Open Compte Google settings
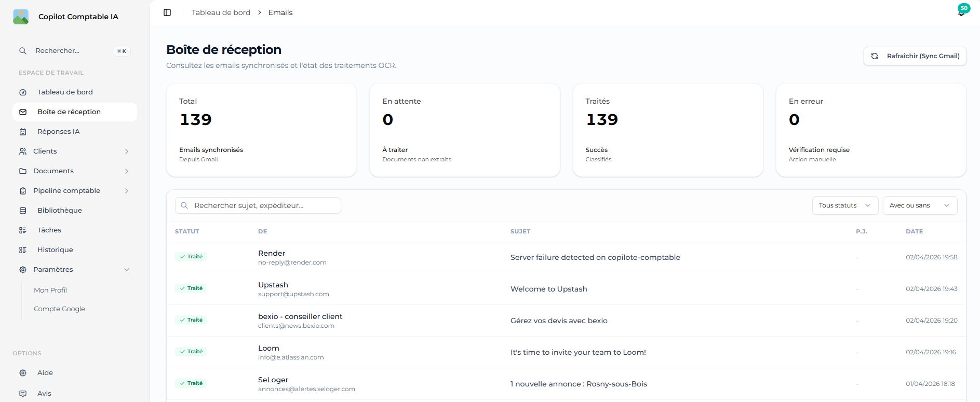This screenshot has width=980, height=402. coord(59,309)
